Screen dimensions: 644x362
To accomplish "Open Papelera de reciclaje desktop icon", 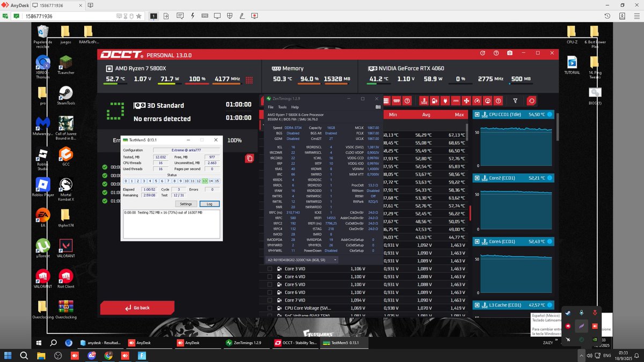I will coord(43,36).
